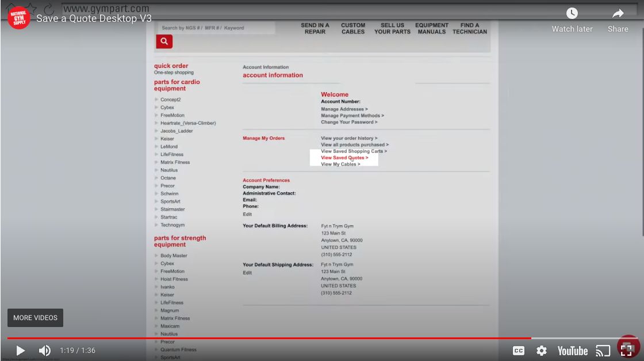Play the video
This screenshot has height=361, width=644.
(20, 350)
